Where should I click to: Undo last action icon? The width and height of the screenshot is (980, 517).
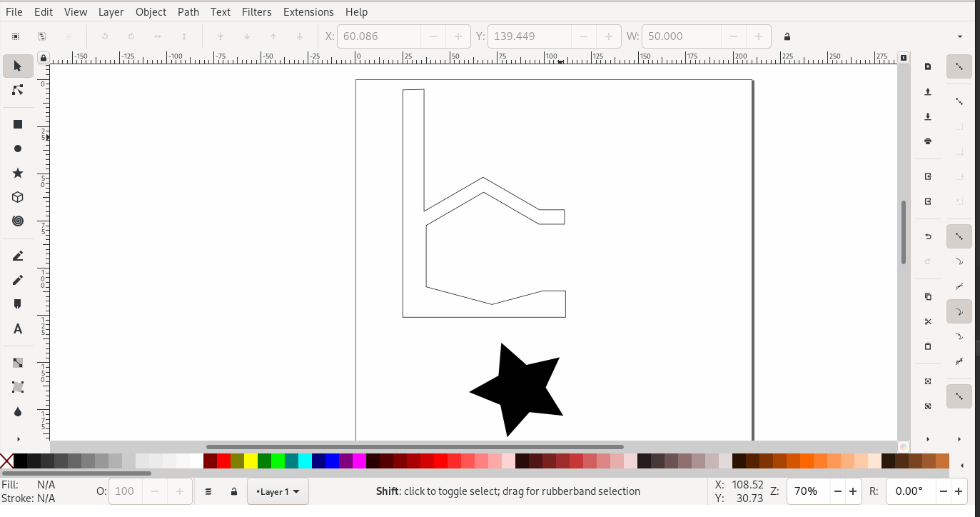tap(928, 236)
